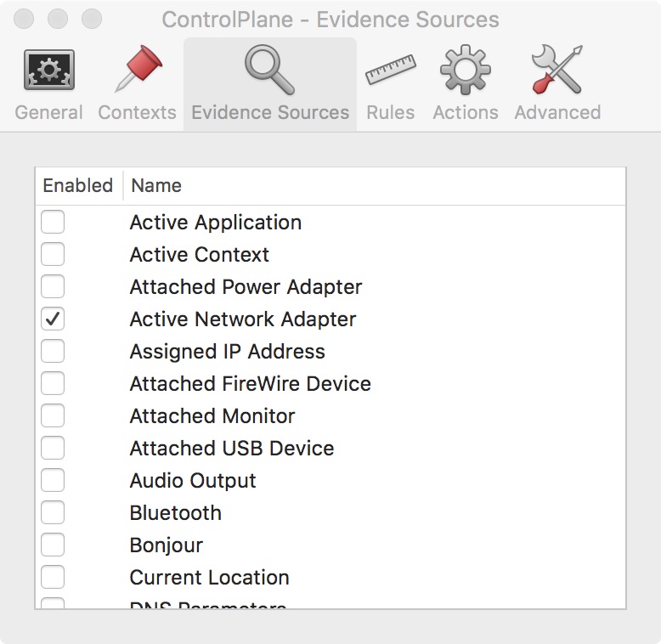
Task: Select the Audio Output row text
Action: [193, 482]
